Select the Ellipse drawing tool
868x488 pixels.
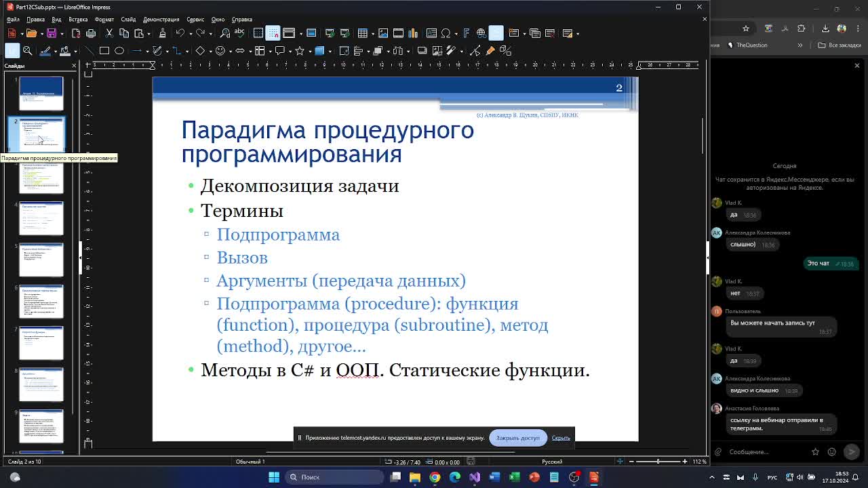pyautogui.click(x=119, y=51)
